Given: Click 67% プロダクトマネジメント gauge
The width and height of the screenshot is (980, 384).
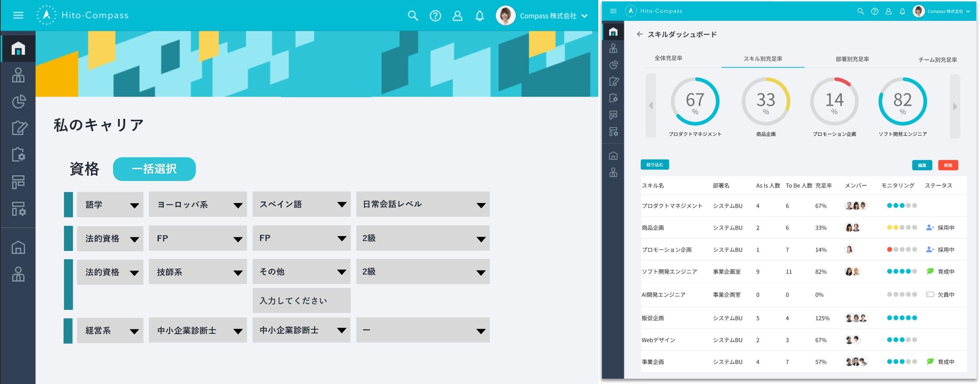Looking at the screenshot, I should click(x=695, y=102).
